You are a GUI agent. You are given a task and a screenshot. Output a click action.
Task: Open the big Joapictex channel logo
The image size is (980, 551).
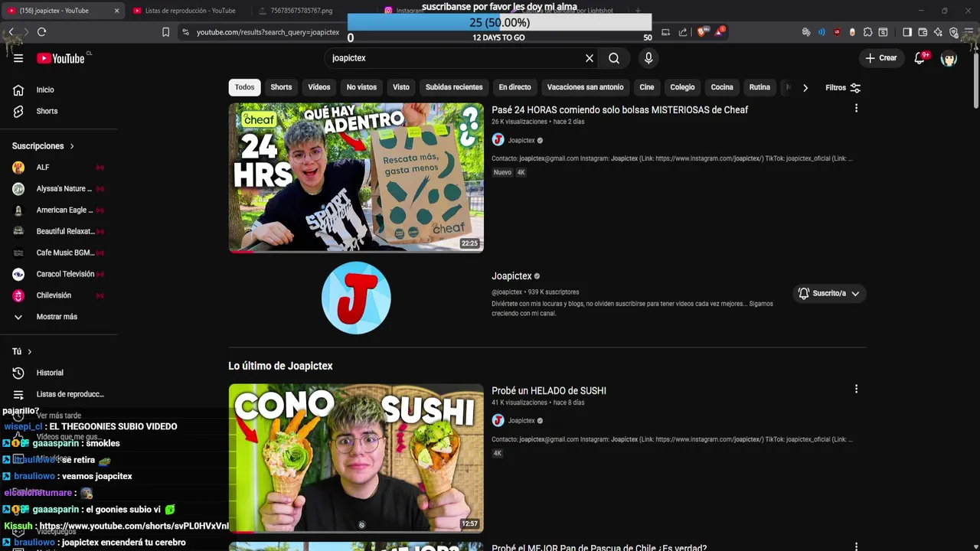356,298
